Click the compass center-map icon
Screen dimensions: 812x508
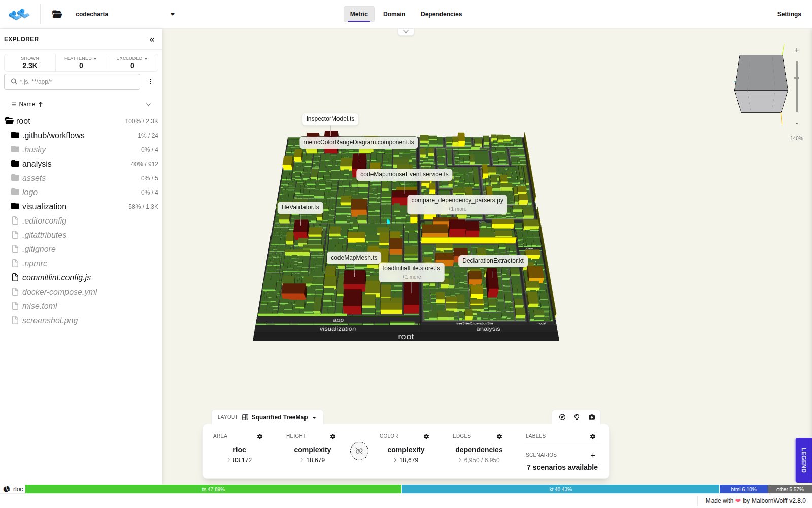point(562,417)
